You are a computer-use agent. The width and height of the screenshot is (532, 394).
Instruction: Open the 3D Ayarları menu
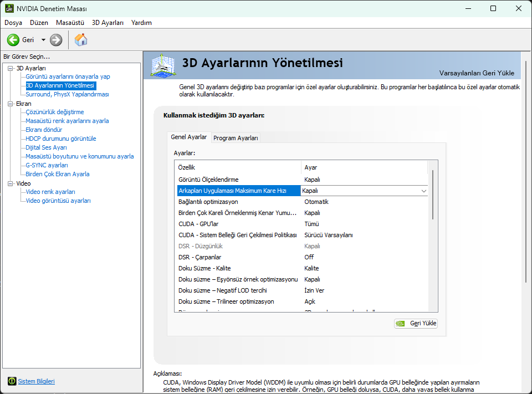[x=108, y=23]
